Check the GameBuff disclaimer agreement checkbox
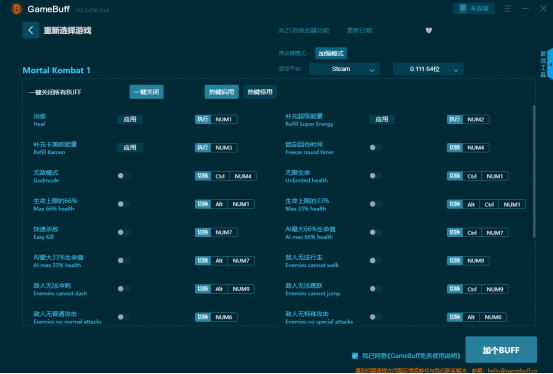This screenshot has width=553, height=374. coord(355,356)
